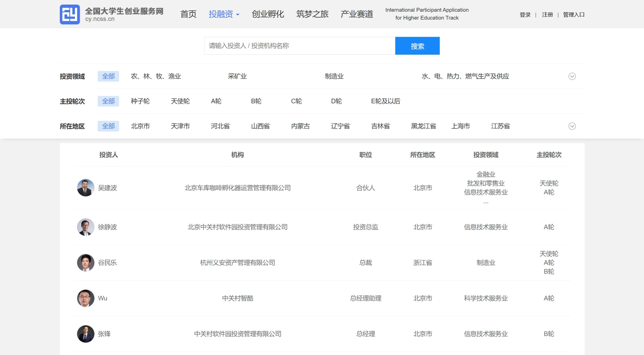Click 张锋's avatar photo
Screen dimensions: 644x355
[86, 334]
